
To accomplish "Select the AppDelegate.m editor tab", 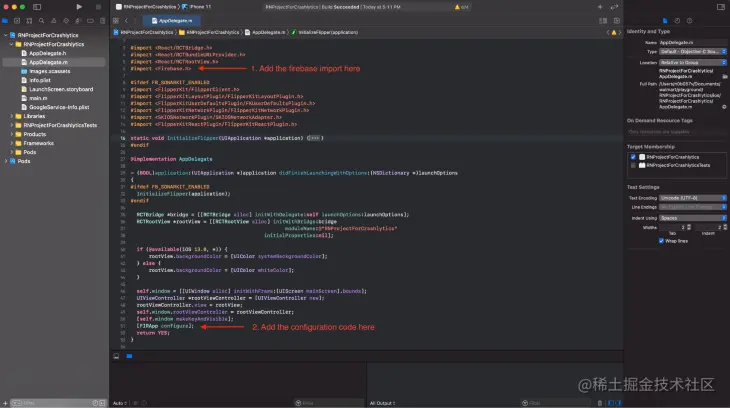I will pyautogui.click(x=172, y=20).
